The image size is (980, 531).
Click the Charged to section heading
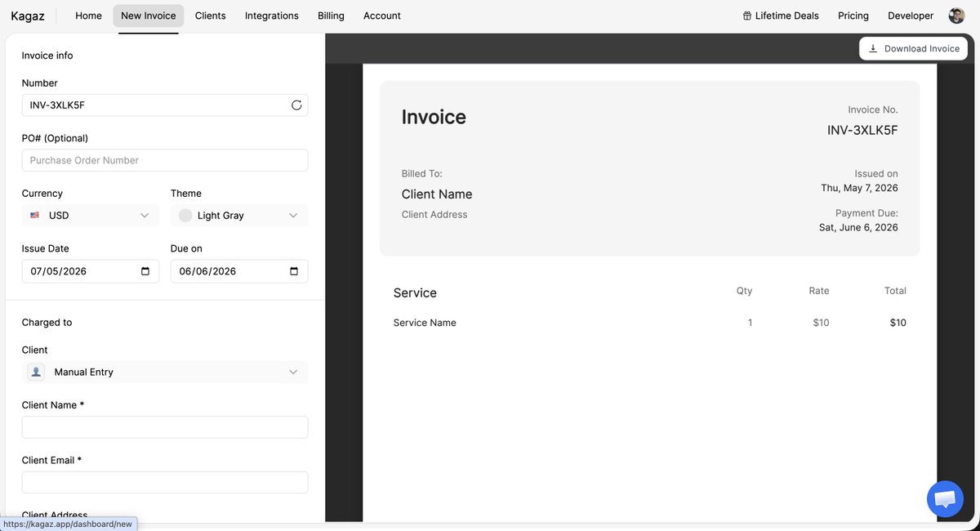tap(47, 323)
